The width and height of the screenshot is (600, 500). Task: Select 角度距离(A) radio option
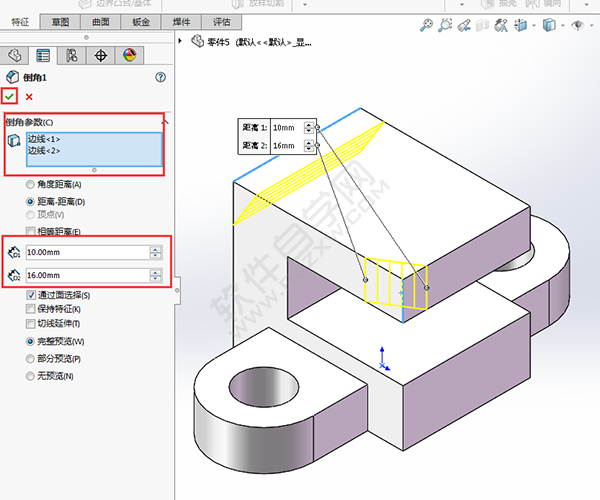coord(30,185)
